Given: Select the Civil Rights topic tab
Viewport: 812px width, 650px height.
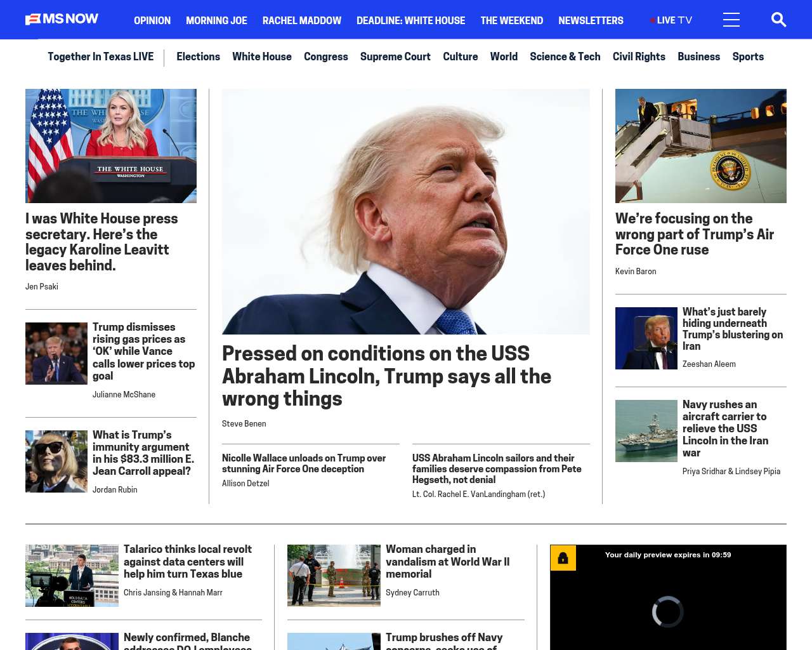Looking at the screenshot, I should [639, 56].
